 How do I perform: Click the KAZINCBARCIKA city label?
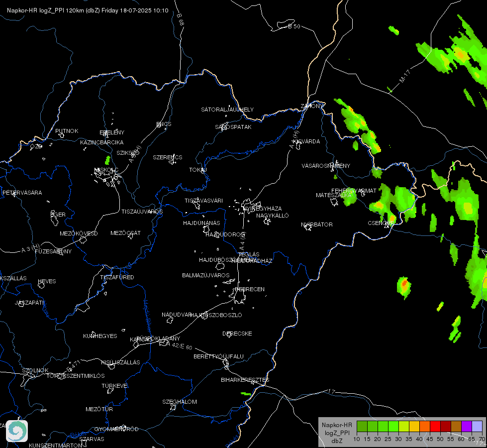(x=102, y=142)
